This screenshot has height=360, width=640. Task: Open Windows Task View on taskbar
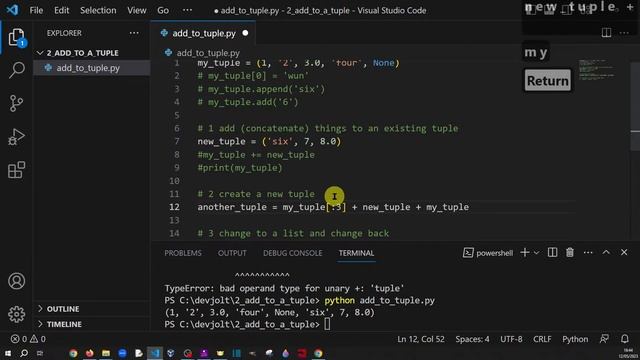coord(40,353)
